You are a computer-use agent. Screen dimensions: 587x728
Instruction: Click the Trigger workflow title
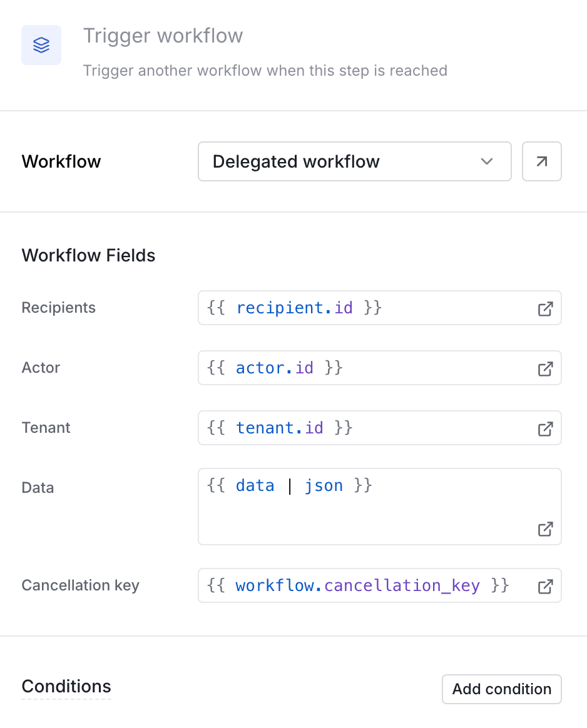tap(163, 36)
